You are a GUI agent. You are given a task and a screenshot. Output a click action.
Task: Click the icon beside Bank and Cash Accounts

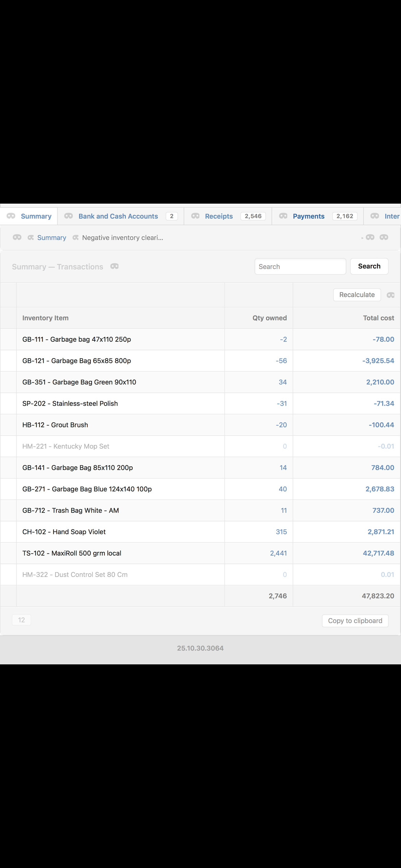point(69,216)
